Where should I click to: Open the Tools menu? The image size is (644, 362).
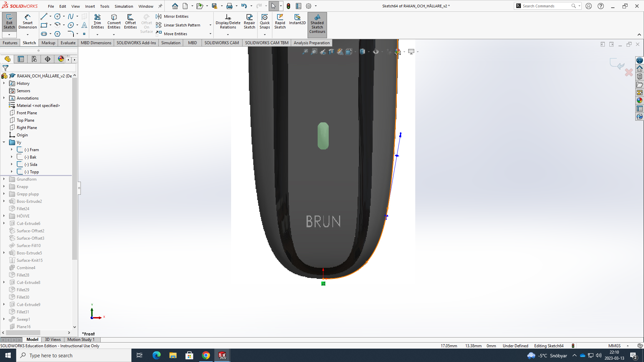coord(104,6)
